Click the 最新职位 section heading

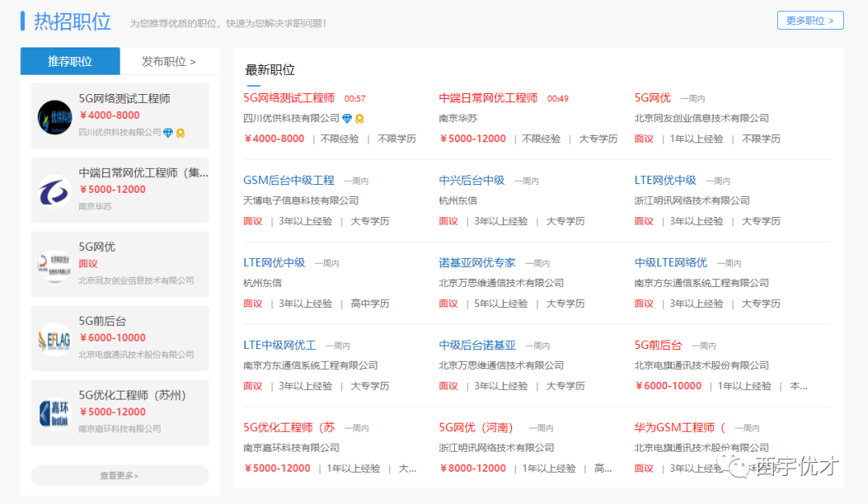tap(269, 71)
